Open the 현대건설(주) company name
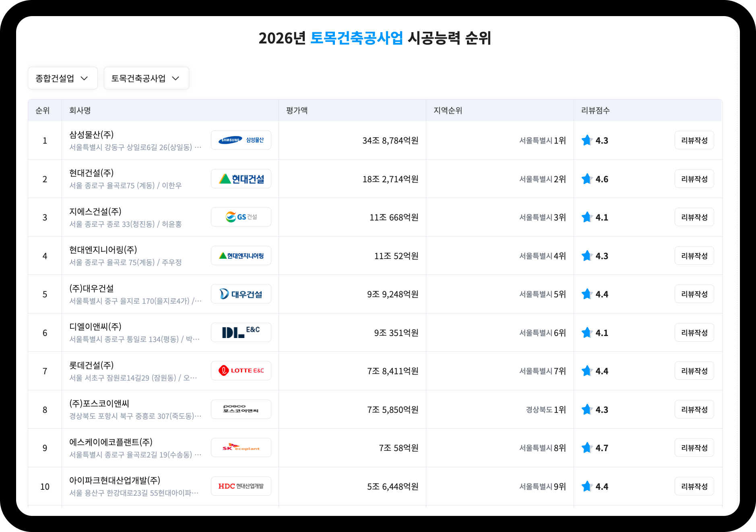This screenshot has height=532, width=756. pyautogui.click(x=91, y=173)
